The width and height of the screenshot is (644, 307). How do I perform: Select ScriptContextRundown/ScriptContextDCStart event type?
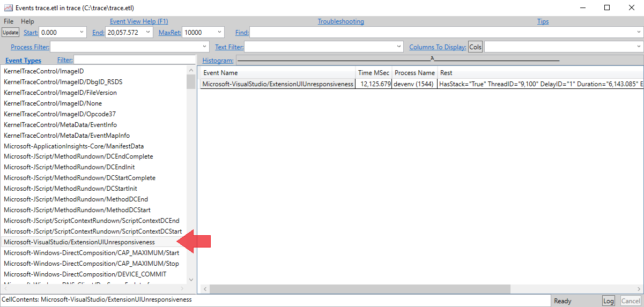coord(94,231)
